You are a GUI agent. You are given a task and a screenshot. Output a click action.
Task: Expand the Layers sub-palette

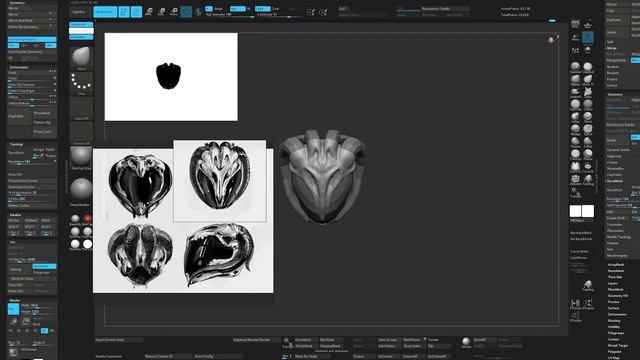point(613,283)
